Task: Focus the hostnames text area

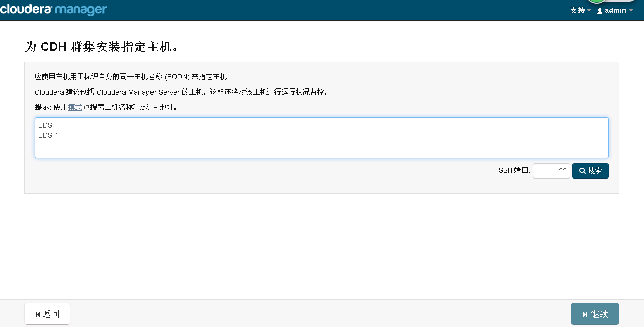Action: 322,138
